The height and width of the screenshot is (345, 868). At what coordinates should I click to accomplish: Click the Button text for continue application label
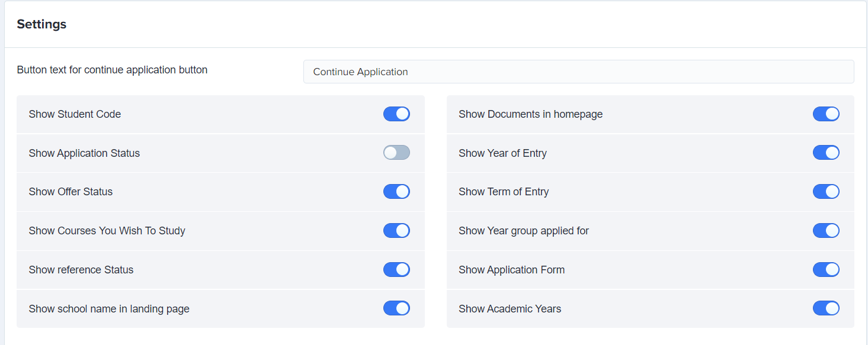[x=112, y=70]
